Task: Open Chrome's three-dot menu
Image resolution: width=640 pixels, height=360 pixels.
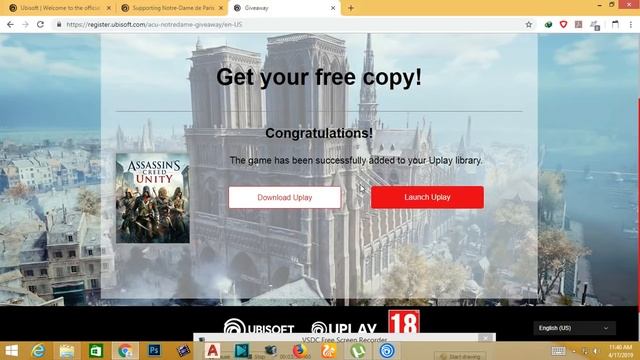Action: 631,24
